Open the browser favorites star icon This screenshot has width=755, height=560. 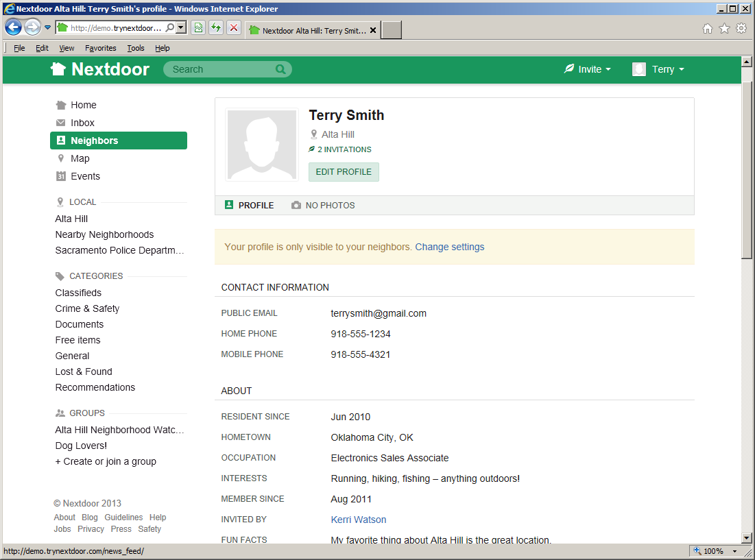click(x=724, y=29)
